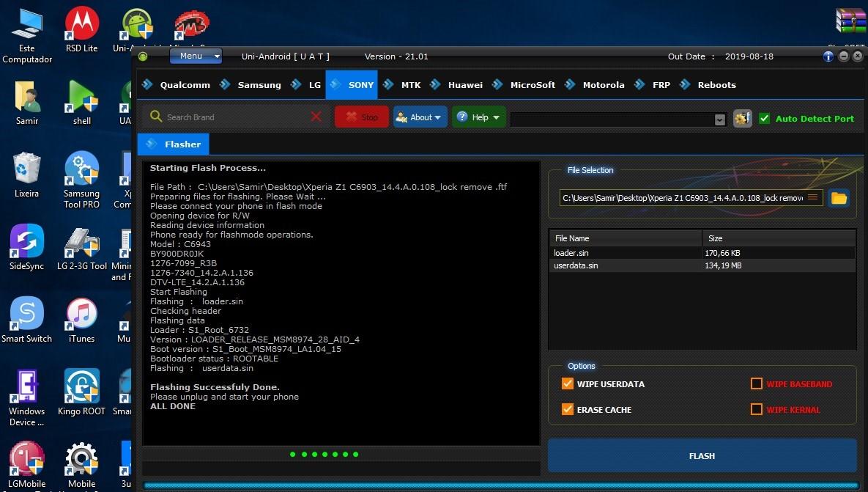Toggle the Auto Detect Port checkbox
This screenshot has height=492, width=868.
tap(765, 119)
